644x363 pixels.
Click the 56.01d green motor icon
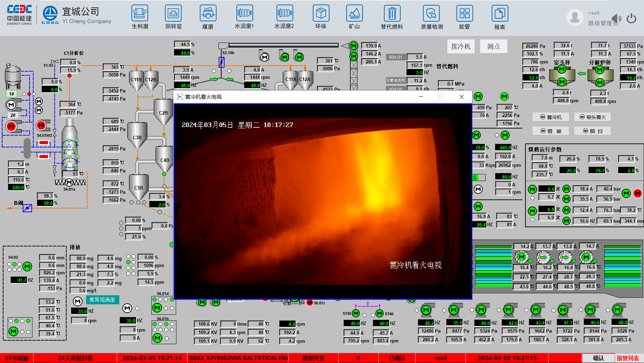157,308
